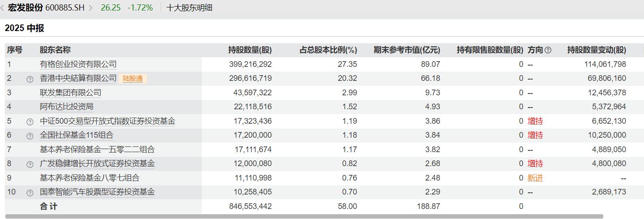Click the 宏发股份 stock name
Screen dimensions: 644x219
25,8
